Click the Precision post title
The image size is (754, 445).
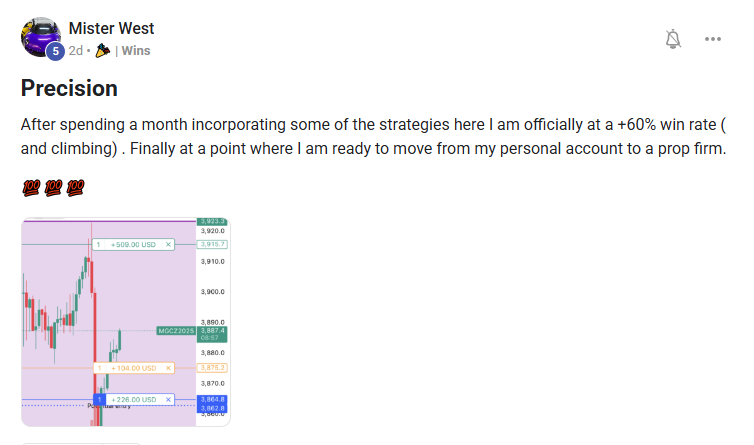(x=69, y=88)
